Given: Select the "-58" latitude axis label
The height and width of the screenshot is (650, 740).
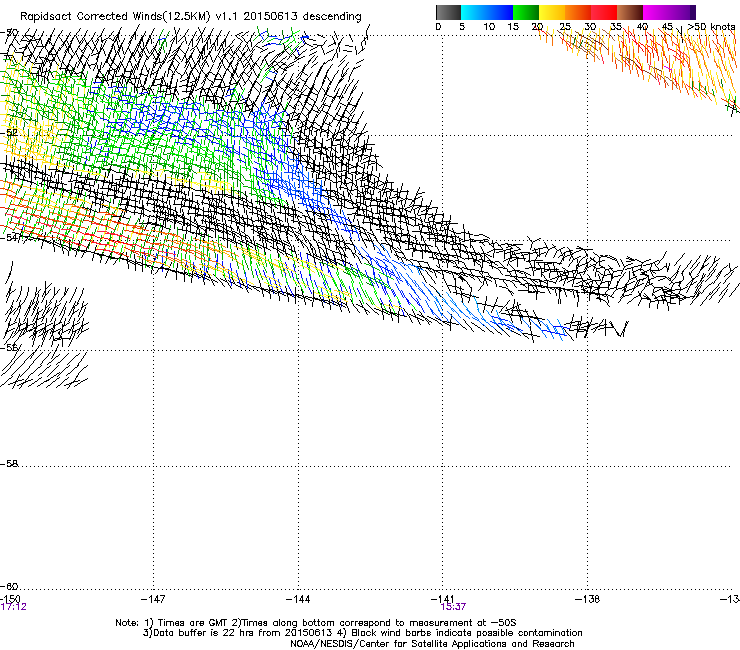Looking at the screenshot, I should pyautogui.click(x=9, y=464).
